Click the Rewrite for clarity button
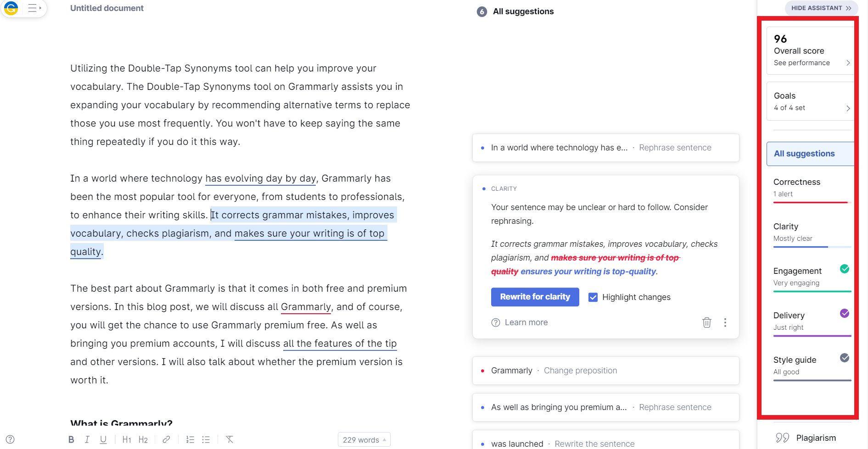 (534, 297)
